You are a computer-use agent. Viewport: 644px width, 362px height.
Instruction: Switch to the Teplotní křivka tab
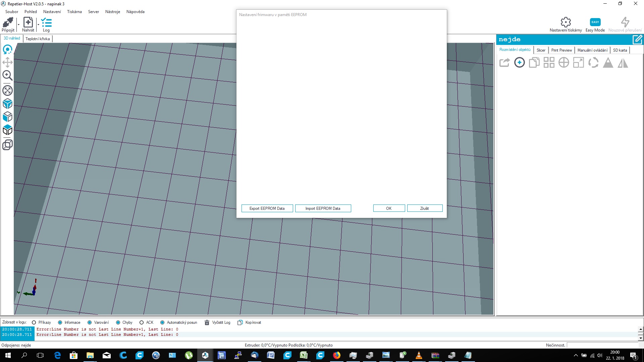coord(38,39)
